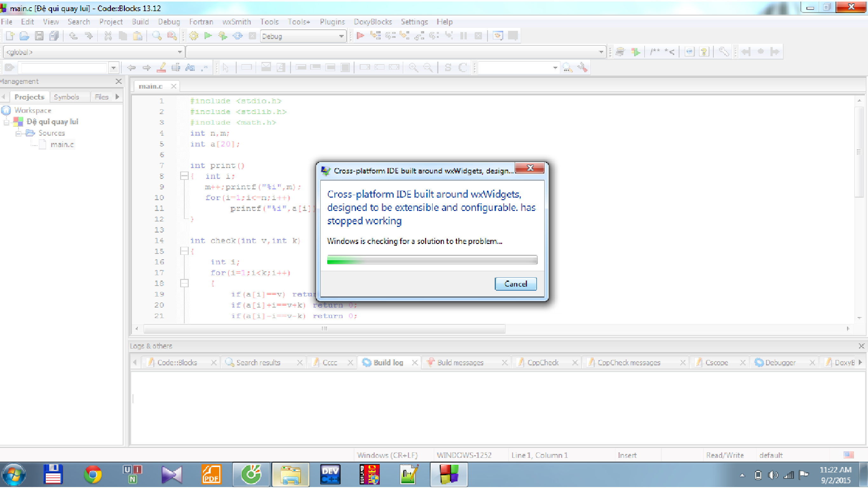868x488 pixels.
Task: Click the DoxyBlocks block comment icon
Action: pyautogui.click(x=655, y=52)
